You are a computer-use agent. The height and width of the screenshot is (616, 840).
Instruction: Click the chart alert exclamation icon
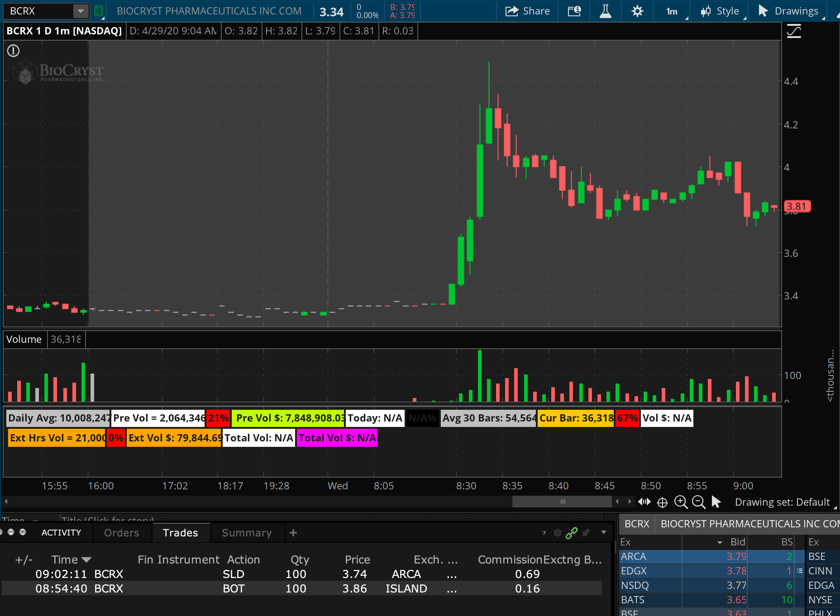coord(13,51)
